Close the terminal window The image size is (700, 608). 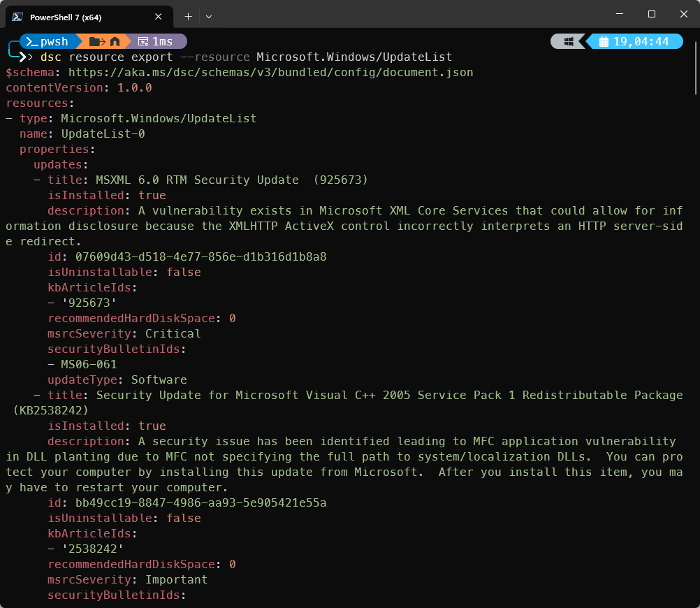pyautogui.click(x=683, y=14)
